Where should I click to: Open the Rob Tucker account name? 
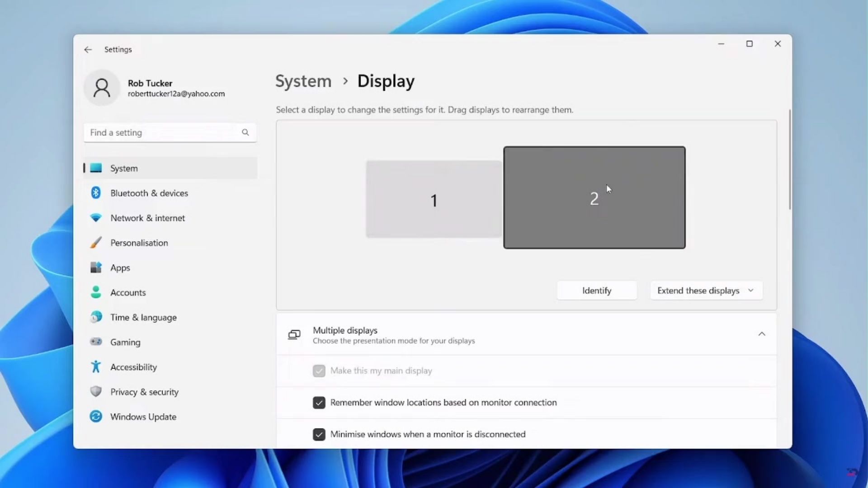[150, 83]
